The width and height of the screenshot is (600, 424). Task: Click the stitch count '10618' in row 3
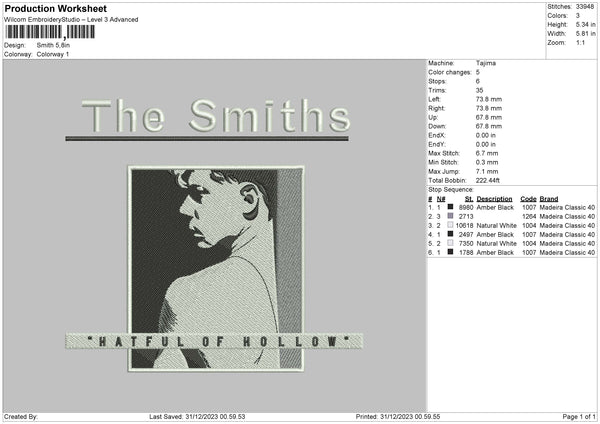coord(465,225)
